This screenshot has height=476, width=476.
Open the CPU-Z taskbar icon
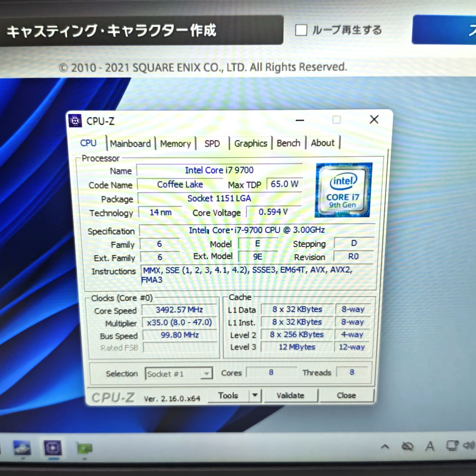53,448
